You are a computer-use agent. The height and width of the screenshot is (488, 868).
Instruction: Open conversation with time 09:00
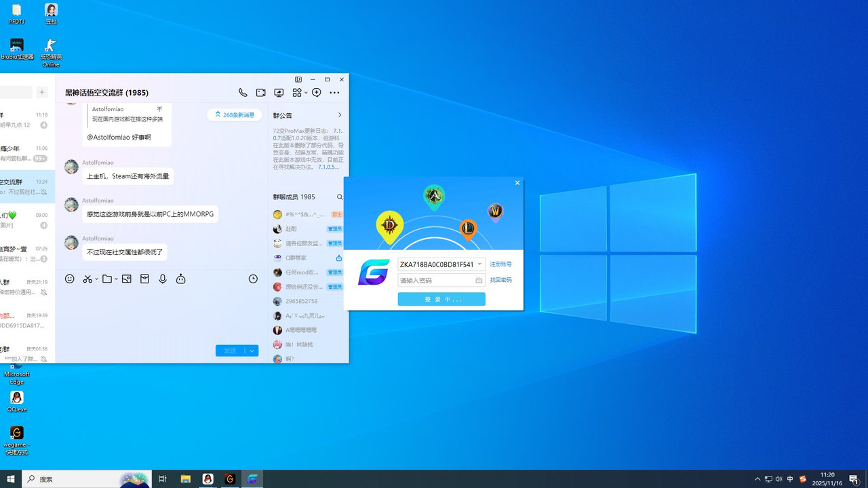point(27,220)
